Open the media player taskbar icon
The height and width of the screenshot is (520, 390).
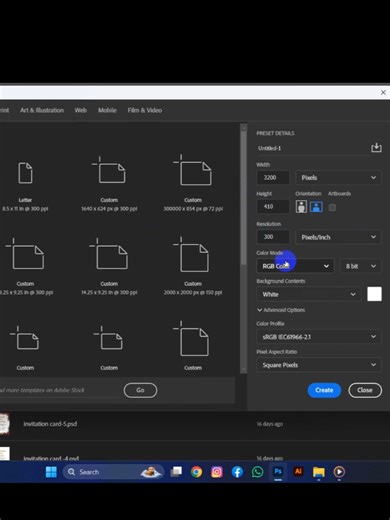[x=339, y=472]
